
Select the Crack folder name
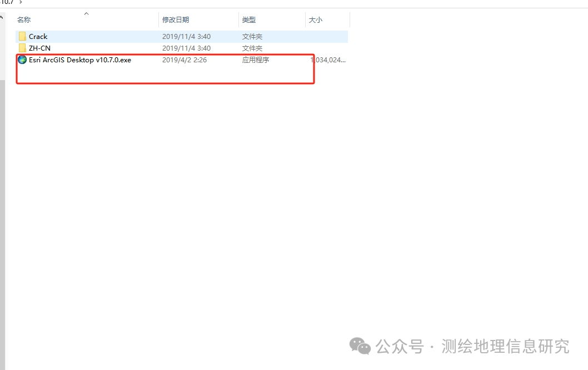[x=38, y=36]
